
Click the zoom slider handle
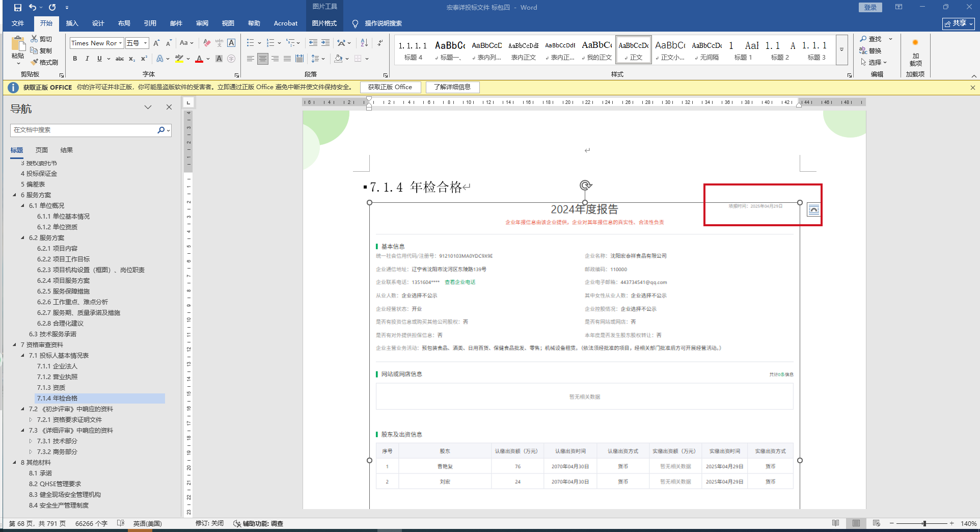point(924,523)
